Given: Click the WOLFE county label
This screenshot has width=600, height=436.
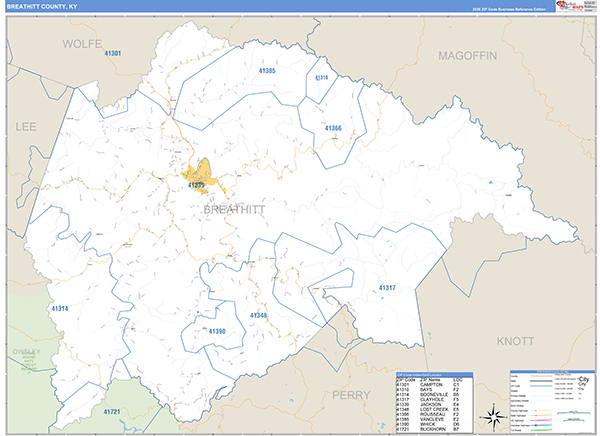Looking at the screenshot, I should [82, 44].
